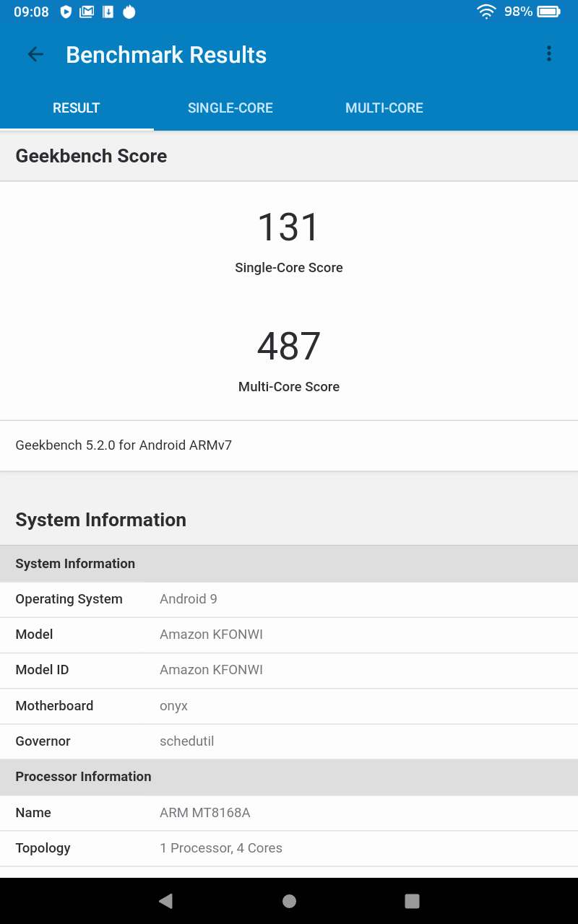578x924 pixels.
Task: Tap the battery icon in status bar
Action: click(549, 12)
